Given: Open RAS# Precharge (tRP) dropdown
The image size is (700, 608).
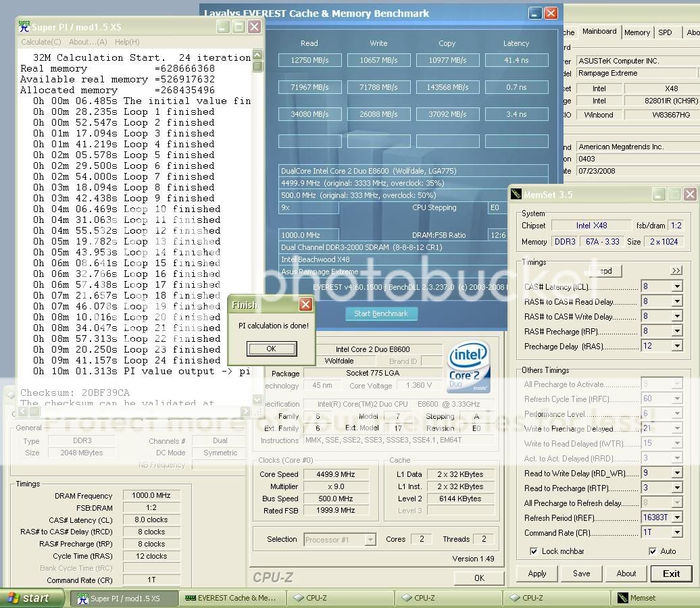Looking at the screenshot, I should pos(677,331).
